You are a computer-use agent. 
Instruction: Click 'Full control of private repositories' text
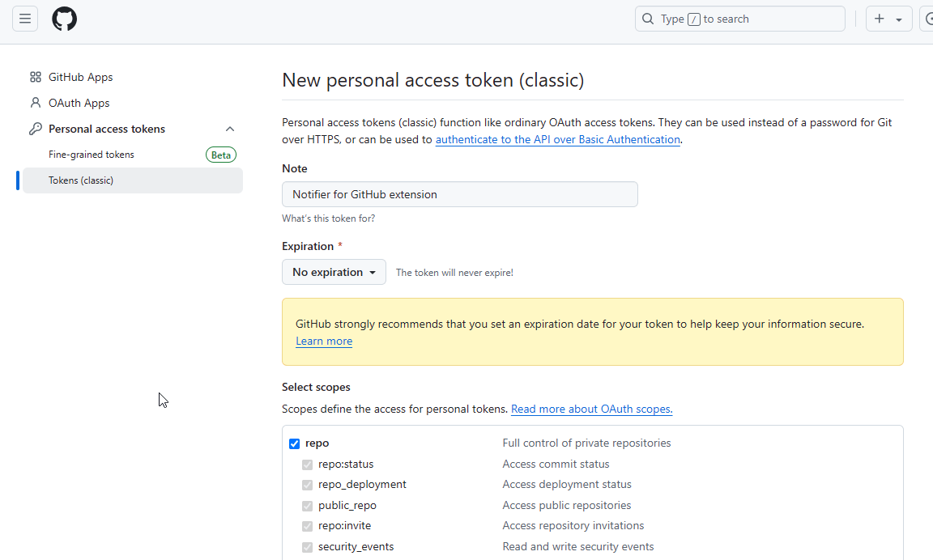click(x=586, y=443)
